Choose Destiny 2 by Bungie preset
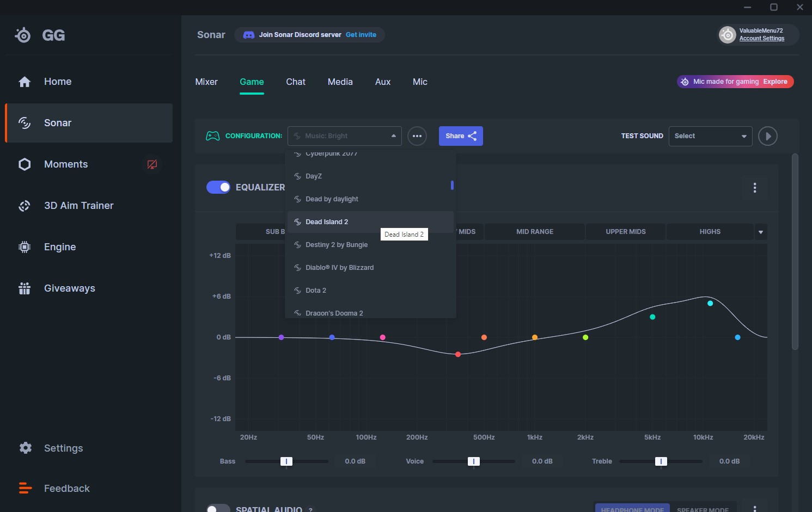 tap(336, 245)
